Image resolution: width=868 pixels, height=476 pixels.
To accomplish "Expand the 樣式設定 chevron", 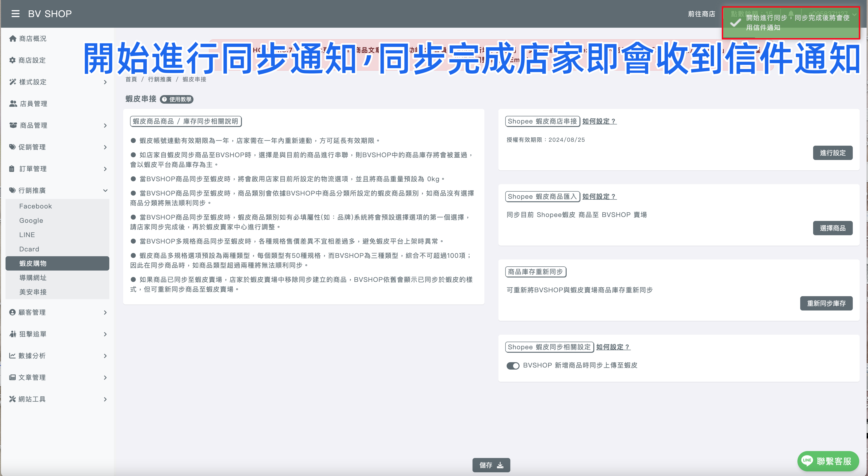I will 105,82.
